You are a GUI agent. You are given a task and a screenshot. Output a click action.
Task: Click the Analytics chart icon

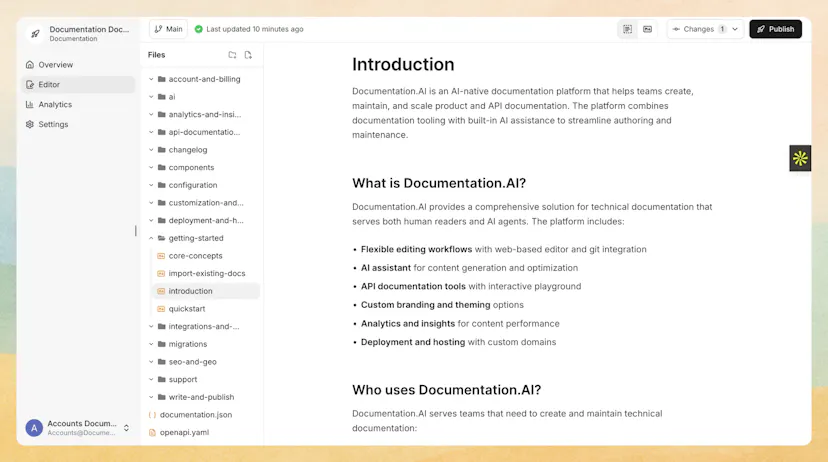tap(30, 105)
